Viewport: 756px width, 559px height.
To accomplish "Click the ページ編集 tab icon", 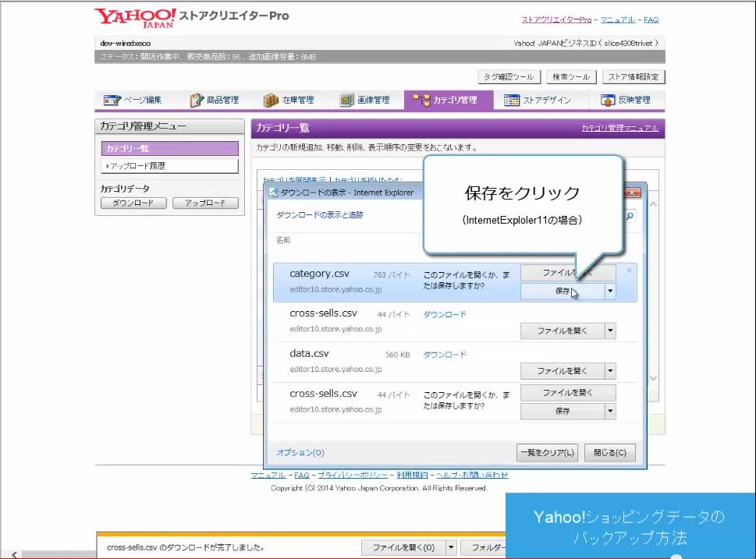I will [x=112, y=101].
